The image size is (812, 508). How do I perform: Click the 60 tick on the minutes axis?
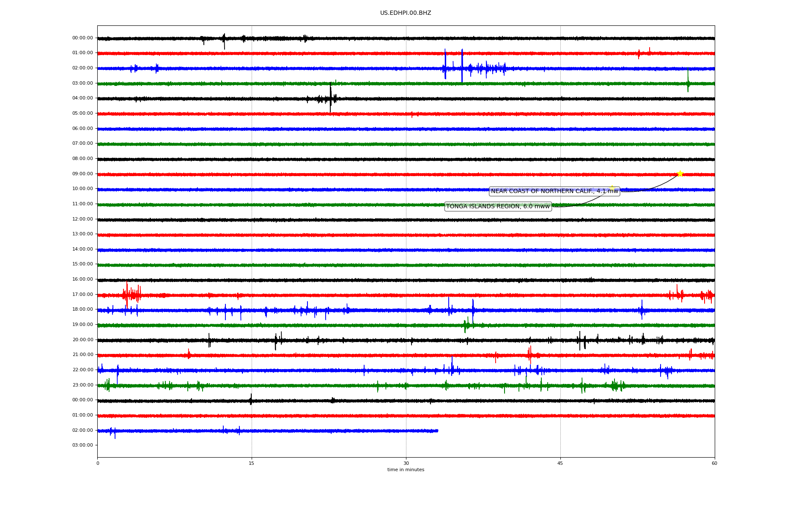(x=714, y=464)
